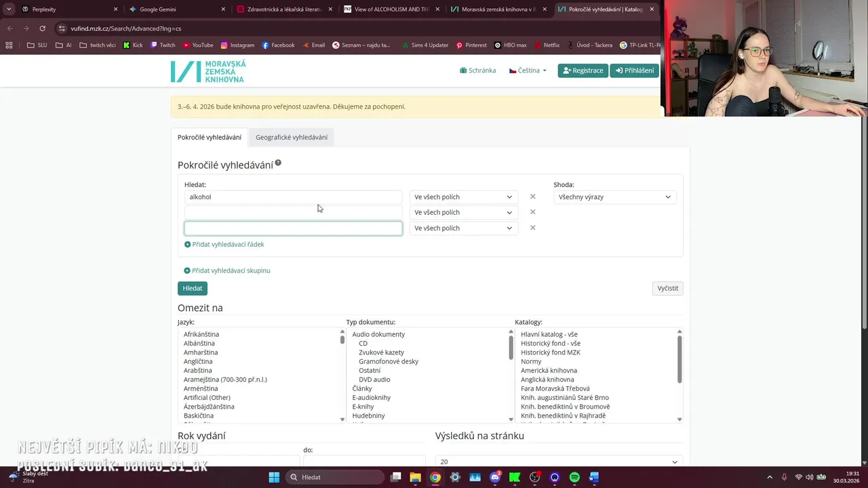This screenshot has width=868, height=488.
Task: Remove the second search row with X
Action: 532,212
